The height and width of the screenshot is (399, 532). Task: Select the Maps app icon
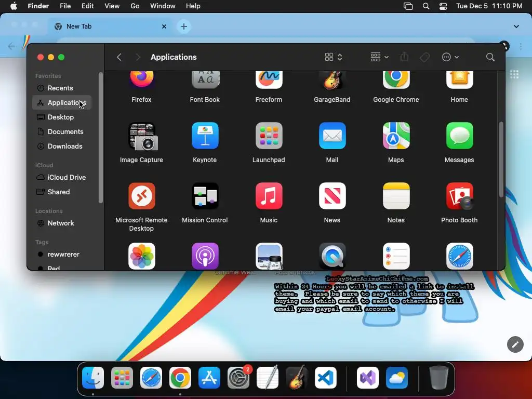pyautogui.click(x=396, y=136)
